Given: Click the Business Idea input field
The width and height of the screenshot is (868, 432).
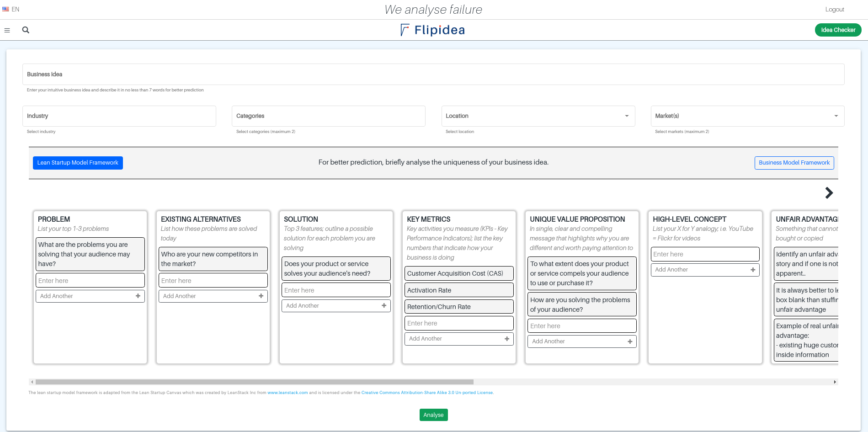Looking at the screenshot, I should (433, 74).
